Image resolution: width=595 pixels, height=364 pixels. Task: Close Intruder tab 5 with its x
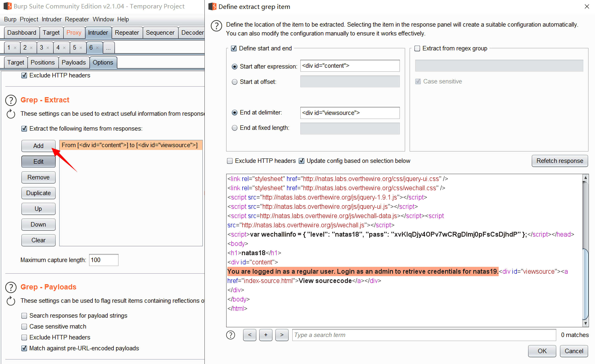pyautogui.click(x=81, y=48)
